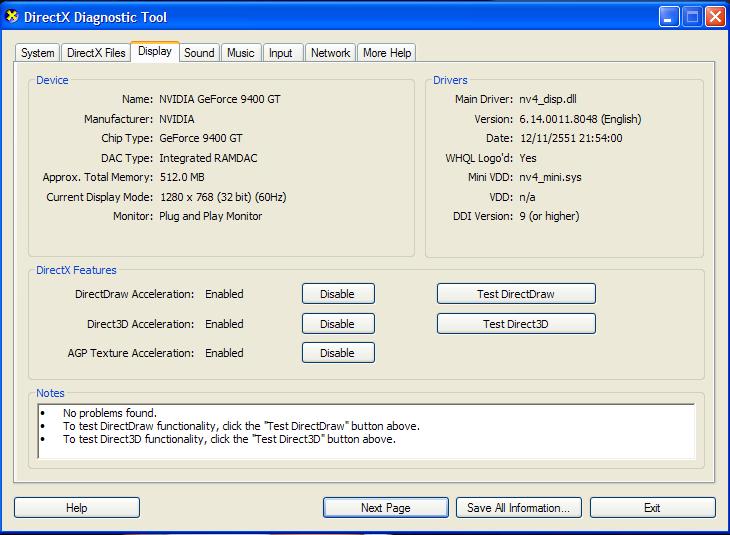Image resolution: width=730 pixels, height=535 pixels.
Task: Minimize the DirectX Diagnostic Tool window
Action: pyautogui.click(x=669, y=17)
